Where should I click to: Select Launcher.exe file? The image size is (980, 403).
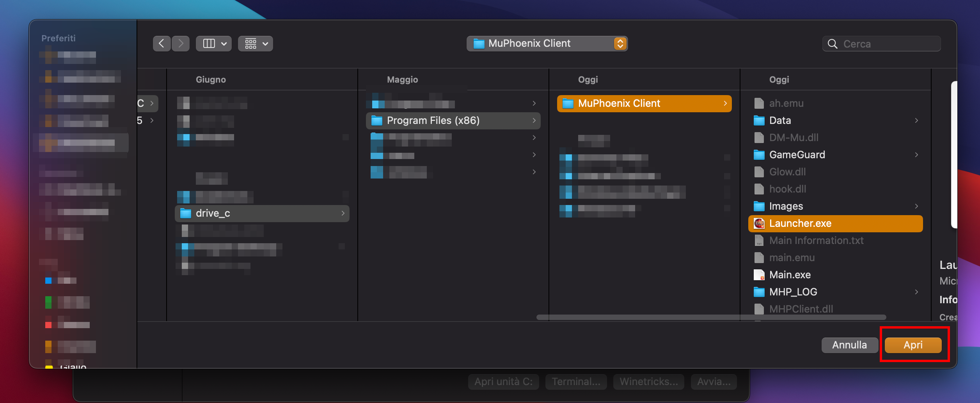point(836,223)
